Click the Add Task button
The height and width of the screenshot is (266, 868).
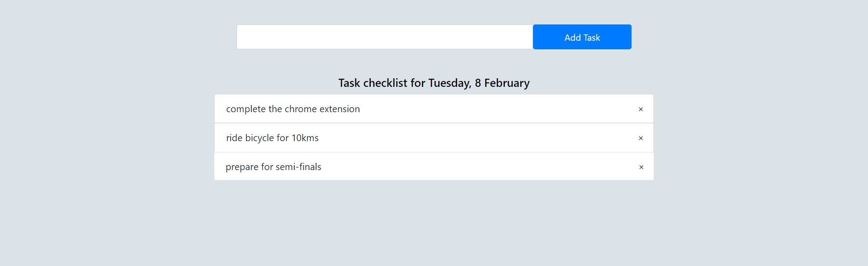582,37
